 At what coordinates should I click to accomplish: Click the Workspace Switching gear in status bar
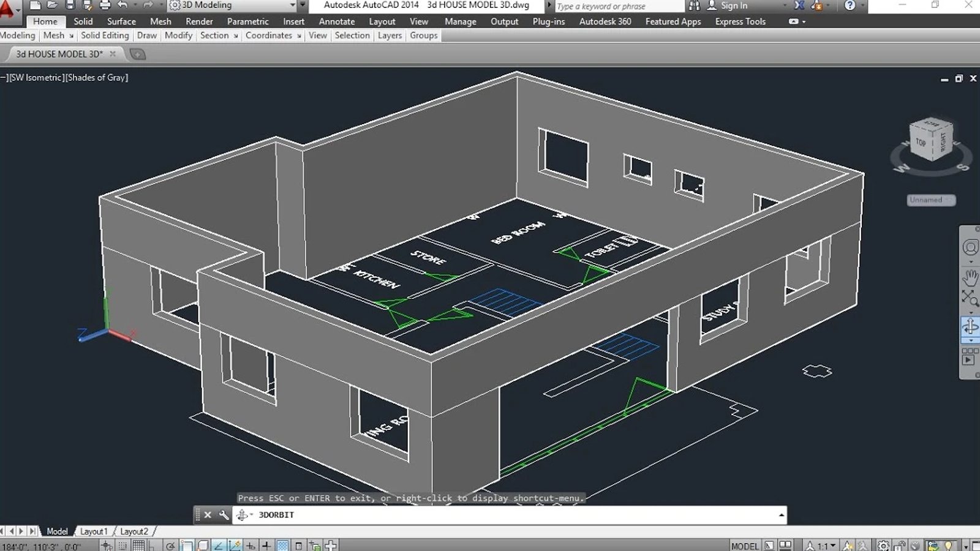[x=883, y=545]
